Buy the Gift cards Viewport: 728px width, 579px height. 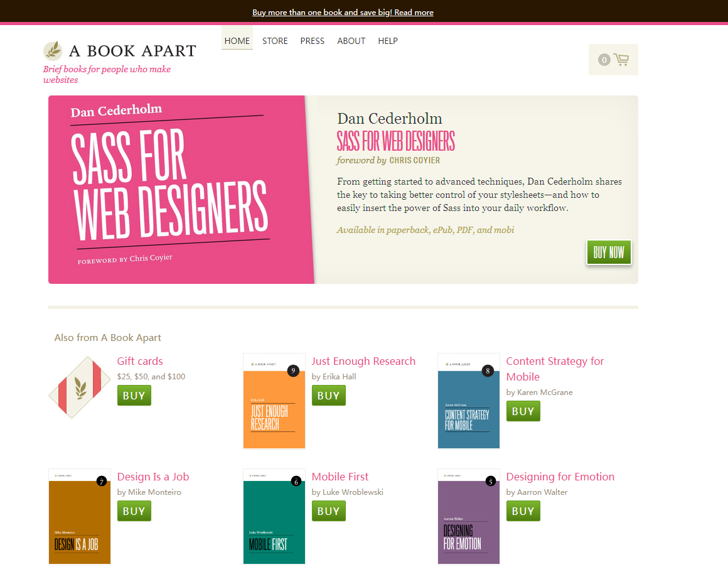pyautogui.click(x=134, y=396)
